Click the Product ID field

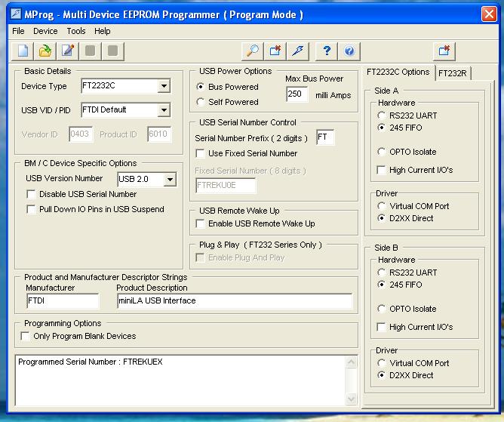(x=159, y=134)
